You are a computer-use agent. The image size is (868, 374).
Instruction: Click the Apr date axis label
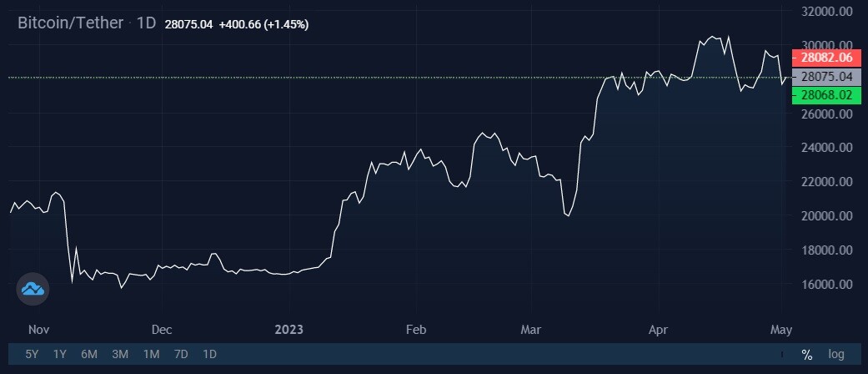click(658, 330)
